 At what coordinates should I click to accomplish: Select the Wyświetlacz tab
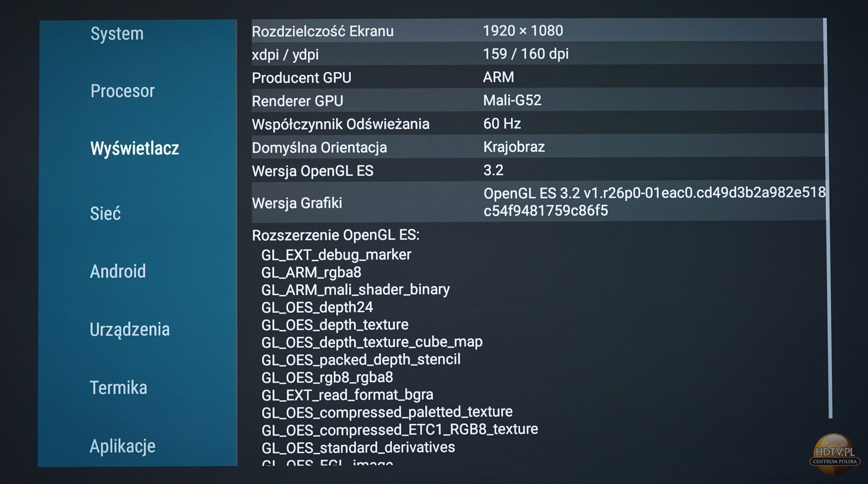[x=134, y=148]
